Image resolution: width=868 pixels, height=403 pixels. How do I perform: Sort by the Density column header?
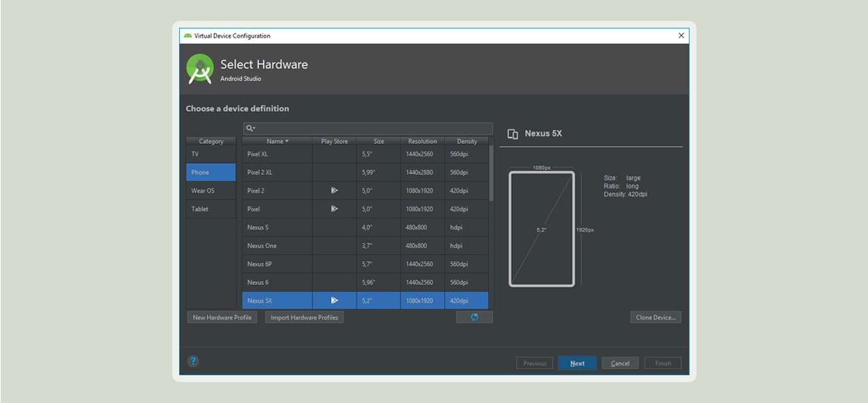(467, 141)
